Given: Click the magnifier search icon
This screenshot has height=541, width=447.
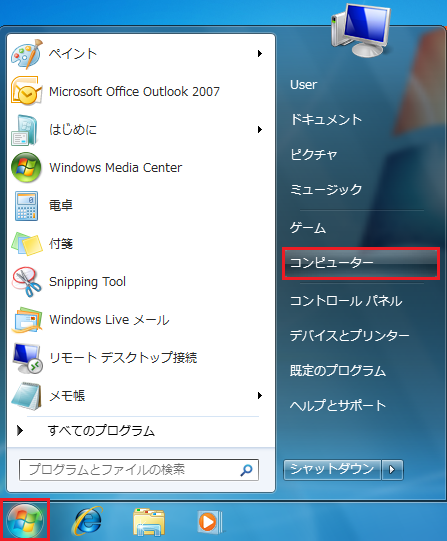Looking at the screenshot, I should (246, 470).
